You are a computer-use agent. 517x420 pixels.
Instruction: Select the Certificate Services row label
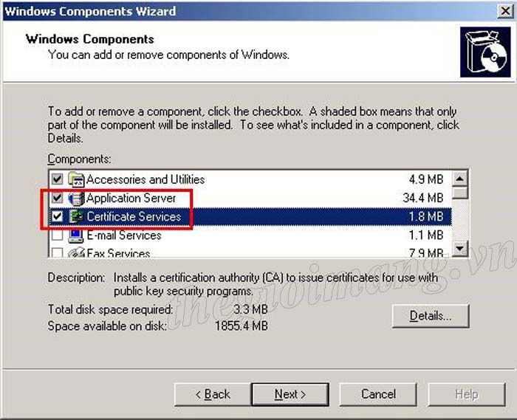click(x=134, y=217)
